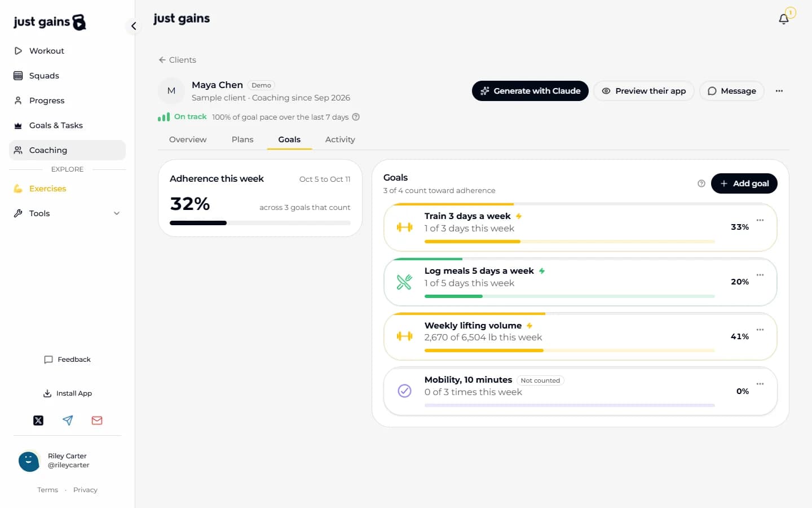
Task: Click the red email envelope icon
Action: click(97, 421)
